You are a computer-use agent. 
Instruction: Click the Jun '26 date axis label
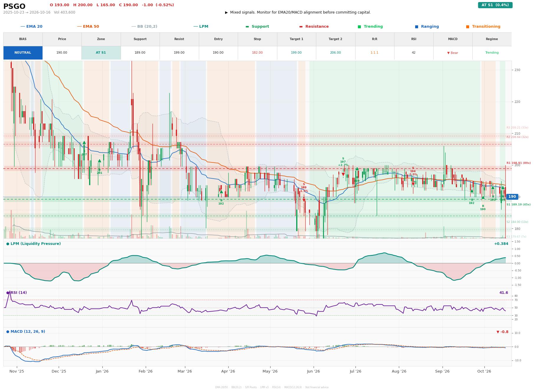point(313,371)
